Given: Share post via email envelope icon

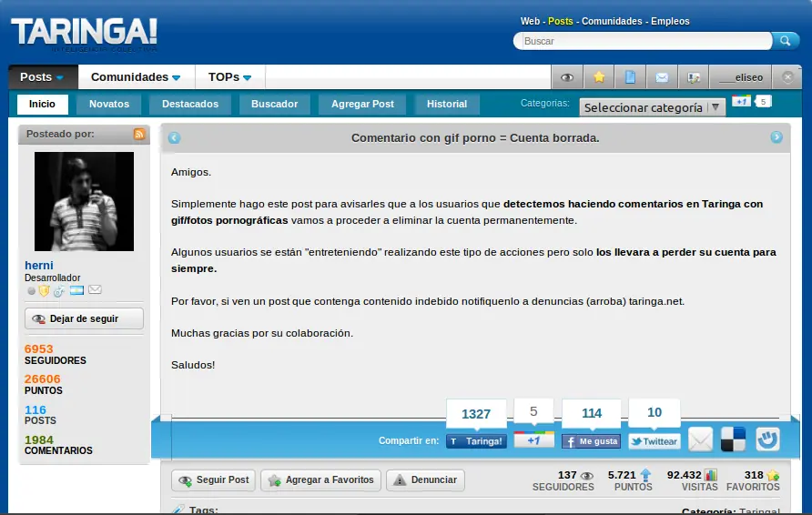Looking at the screenshot, I should pos(700,440).
